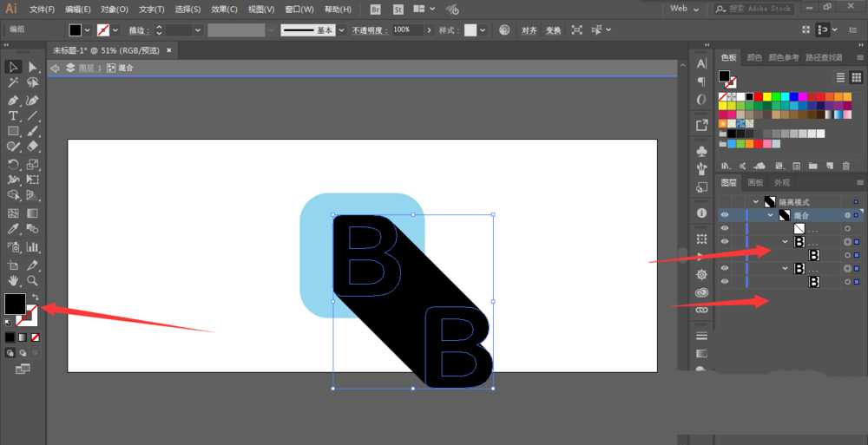868x445 pixels.
Task: Open the opacity (不透明度) dropdown arrow
Action: click(x=431, y=29)
